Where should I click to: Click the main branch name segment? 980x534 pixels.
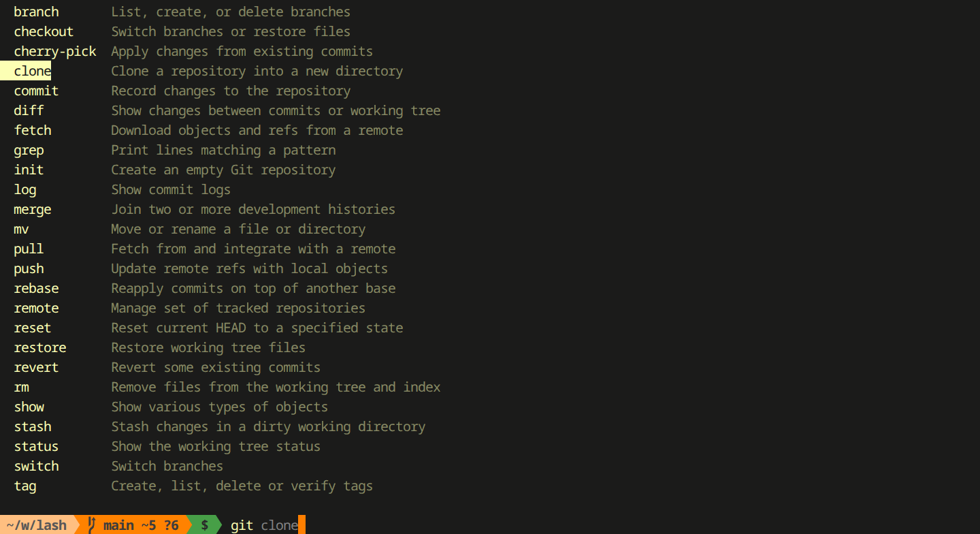tap(118, 524)
